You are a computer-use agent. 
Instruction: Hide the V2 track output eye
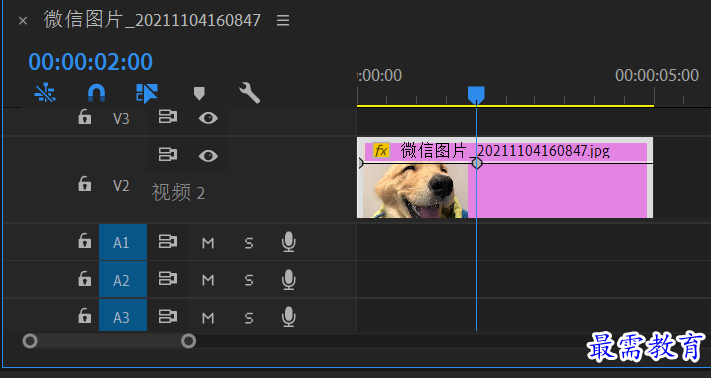208,156
